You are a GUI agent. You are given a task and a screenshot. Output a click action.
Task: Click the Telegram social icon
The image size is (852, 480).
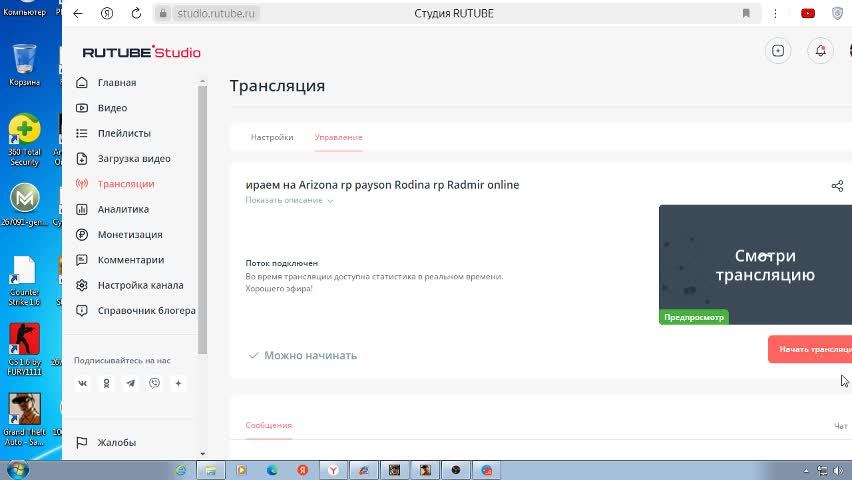[130, 383]
